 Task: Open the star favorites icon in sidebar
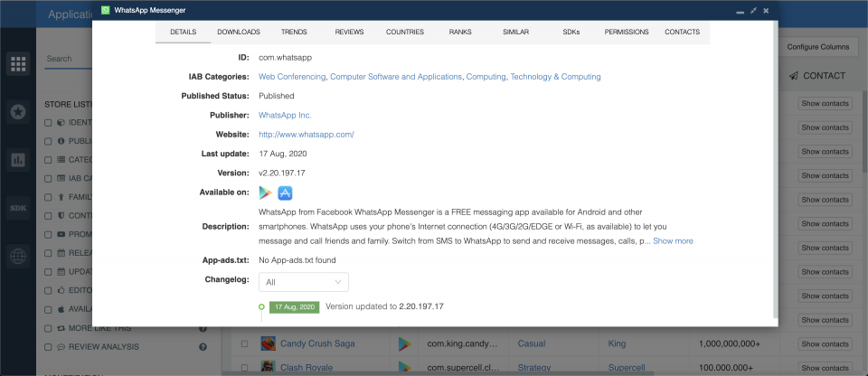point(18,112)
